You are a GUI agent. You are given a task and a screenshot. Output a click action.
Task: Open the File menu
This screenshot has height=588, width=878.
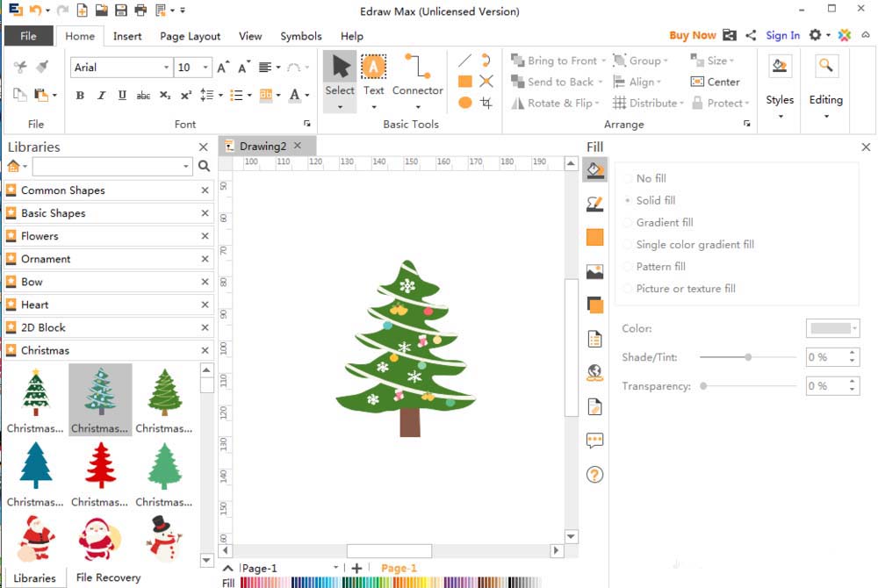pos(29,36)
